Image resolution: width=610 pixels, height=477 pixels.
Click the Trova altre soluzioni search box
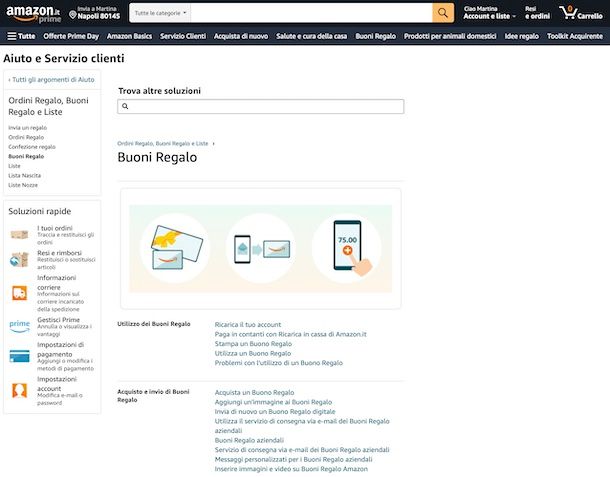coord(261,106)
